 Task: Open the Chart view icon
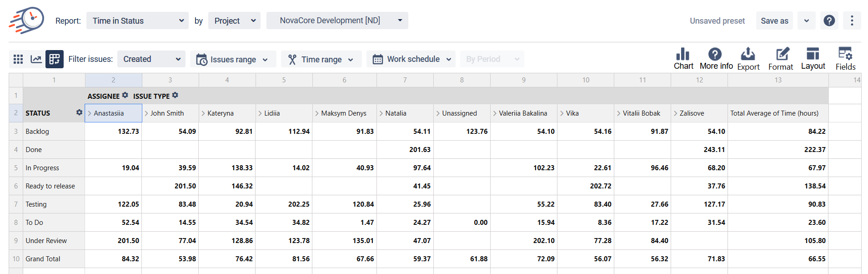click(683, 55)
